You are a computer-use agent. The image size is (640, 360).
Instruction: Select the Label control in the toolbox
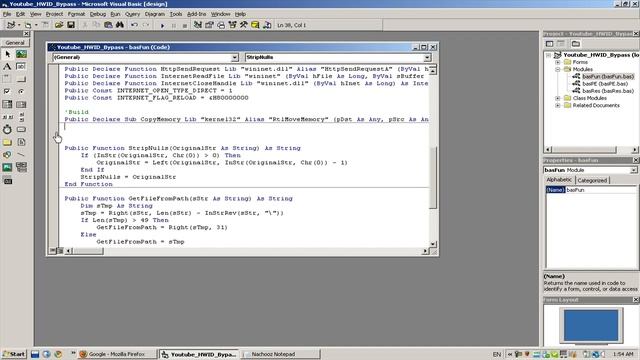[7, 67]
